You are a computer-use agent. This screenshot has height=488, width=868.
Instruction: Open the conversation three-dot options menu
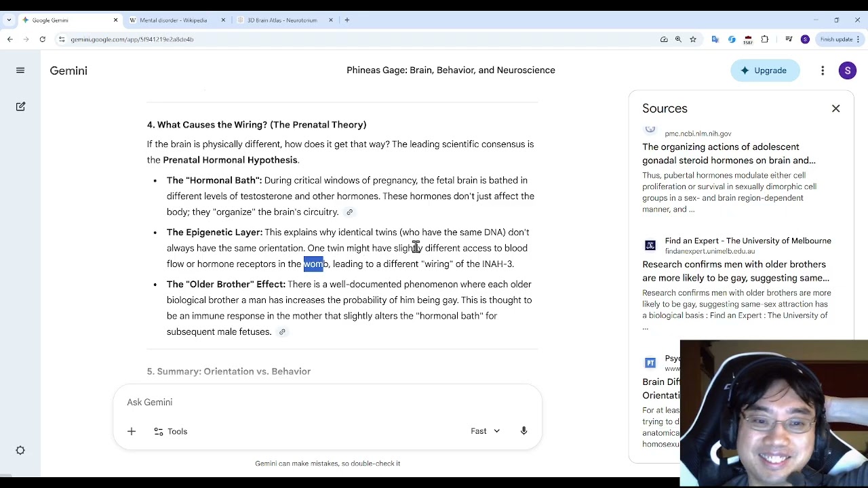tap(823, 70)
